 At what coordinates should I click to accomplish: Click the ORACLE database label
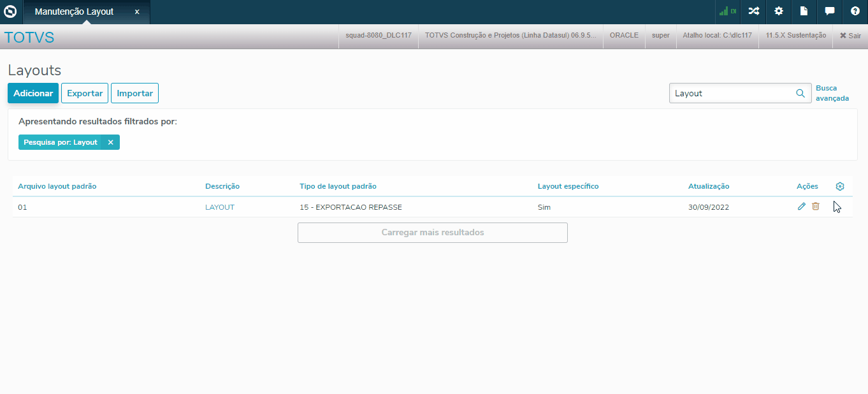[x=624, y=36]
